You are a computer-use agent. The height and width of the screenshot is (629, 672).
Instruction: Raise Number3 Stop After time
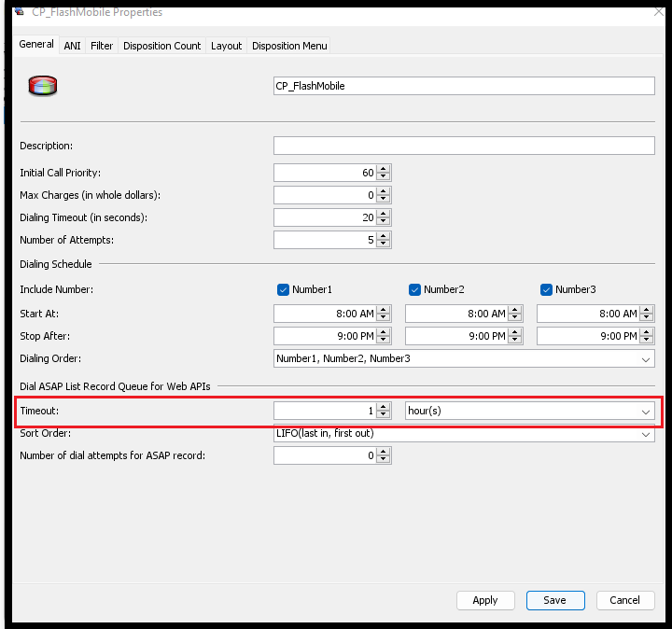point(647,332)
